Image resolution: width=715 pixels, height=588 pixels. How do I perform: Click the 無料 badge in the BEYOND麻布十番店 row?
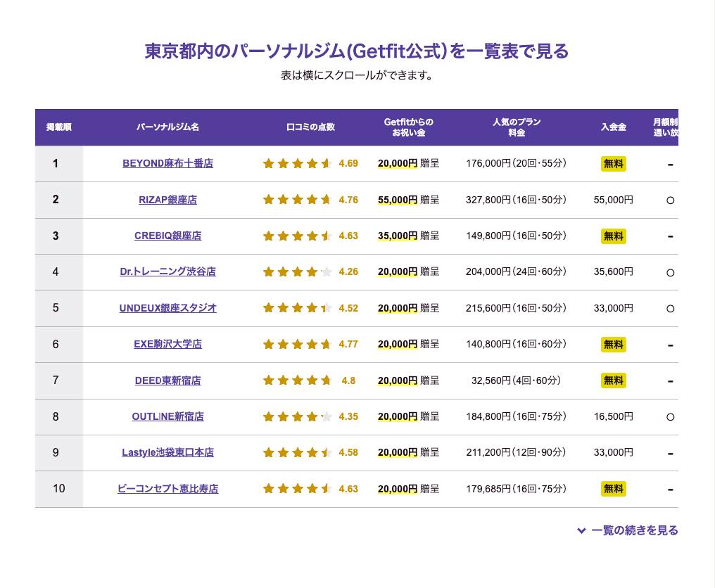point(614,164)
